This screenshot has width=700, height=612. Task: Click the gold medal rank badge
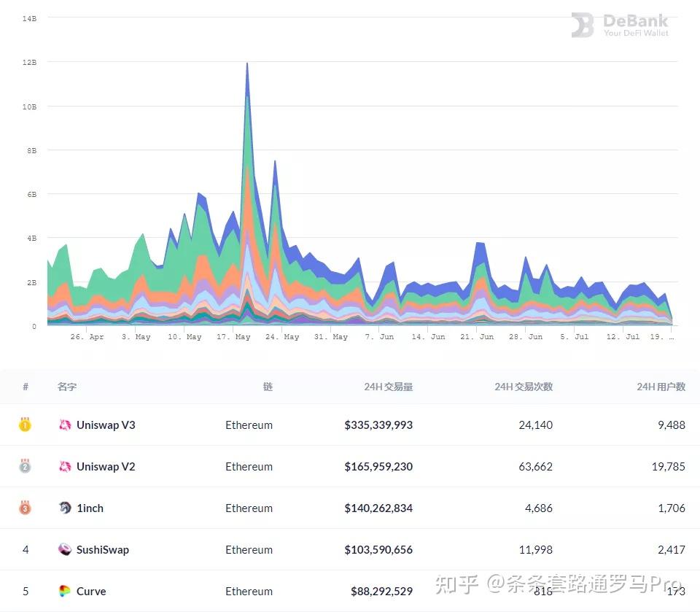pyautogui.click(x=25, y=425)
